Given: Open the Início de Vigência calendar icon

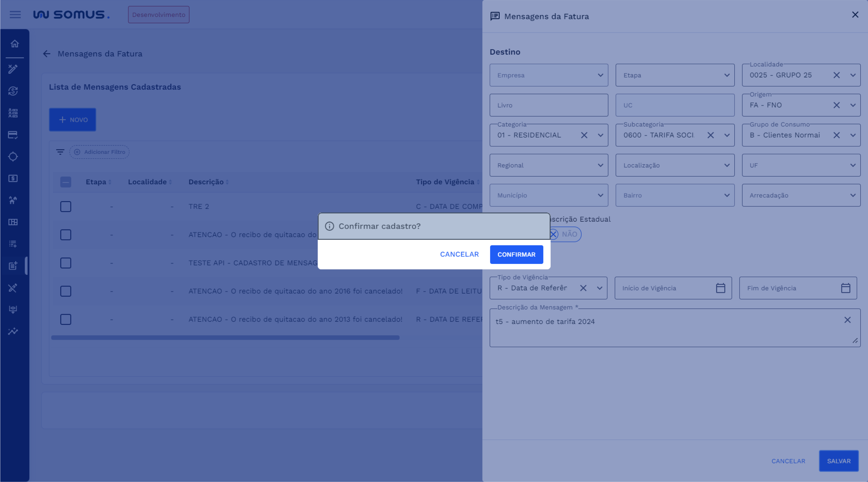Looking at the screenshot, I should click(x=720, y=288).
